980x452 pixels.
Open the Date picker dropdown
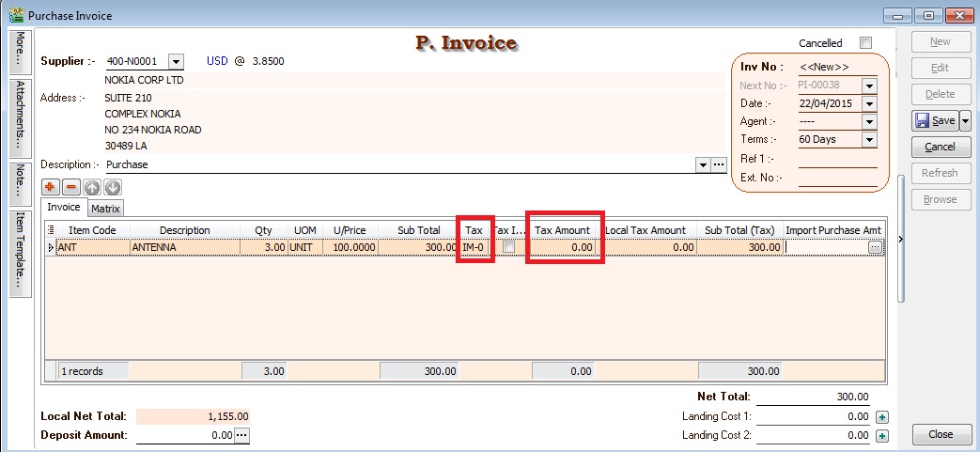pyautogui.click(x=869, y=103)
